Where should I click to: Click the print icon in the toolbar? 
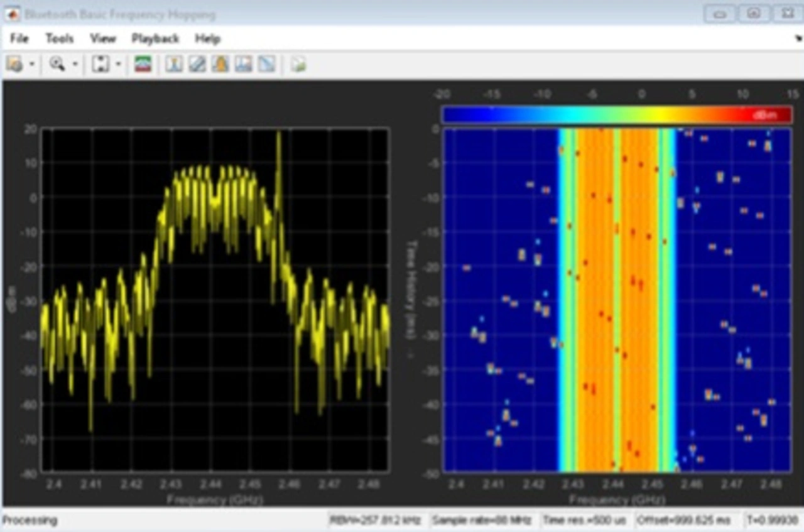pyautogui.click(x=14, y=64)
